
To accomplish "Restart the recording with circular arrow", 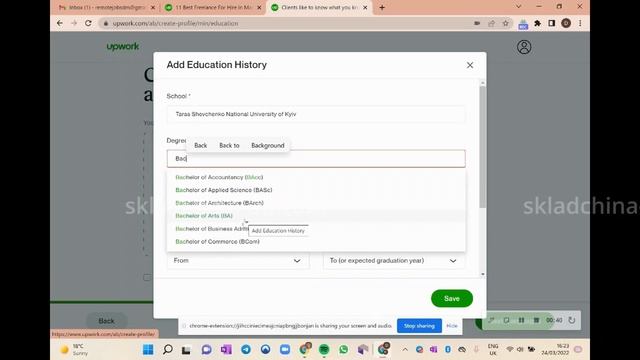I will pyautogui.click(x=572, y=320).
